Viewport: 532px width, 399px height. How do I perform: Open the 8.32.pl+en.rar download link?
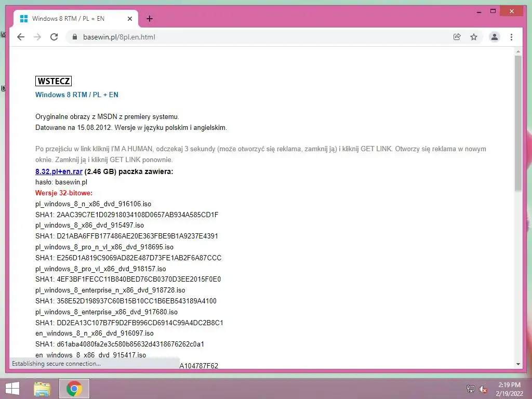[x=59, y=171]
